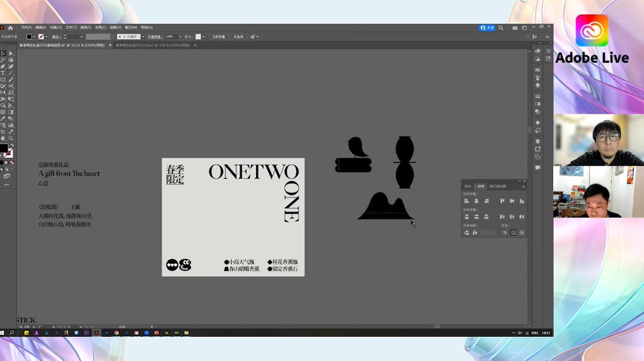Screen dimensions: 644x361
Task: Open Edit Toolbar three dots
Action: (7, 185)
